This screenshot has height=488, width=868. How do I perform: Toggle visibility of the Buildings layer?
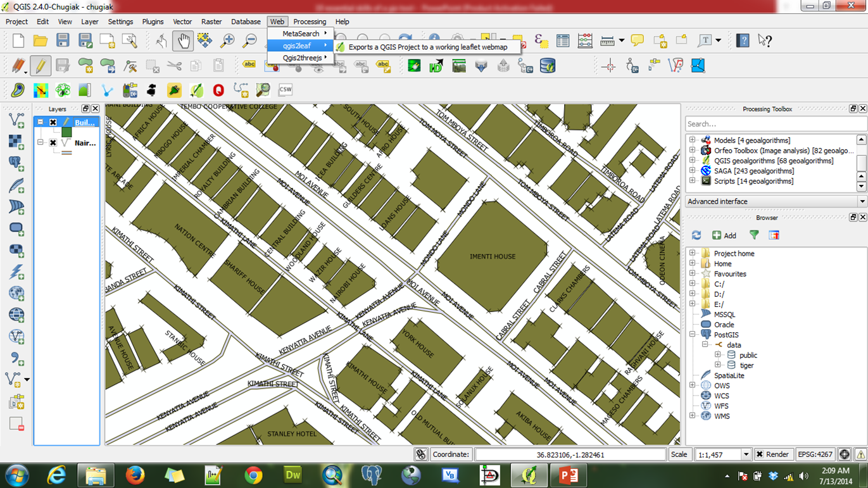[53, 122]
